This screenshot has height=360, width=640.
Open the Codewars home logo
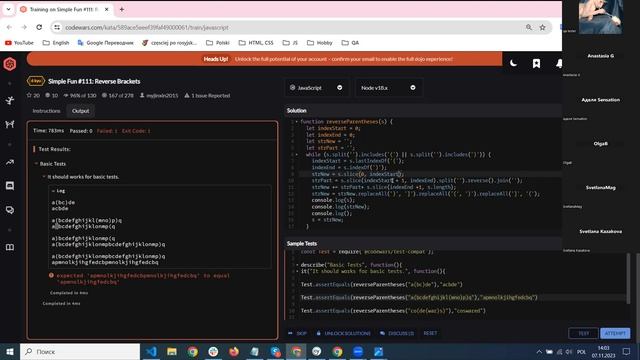pos(10,64)
